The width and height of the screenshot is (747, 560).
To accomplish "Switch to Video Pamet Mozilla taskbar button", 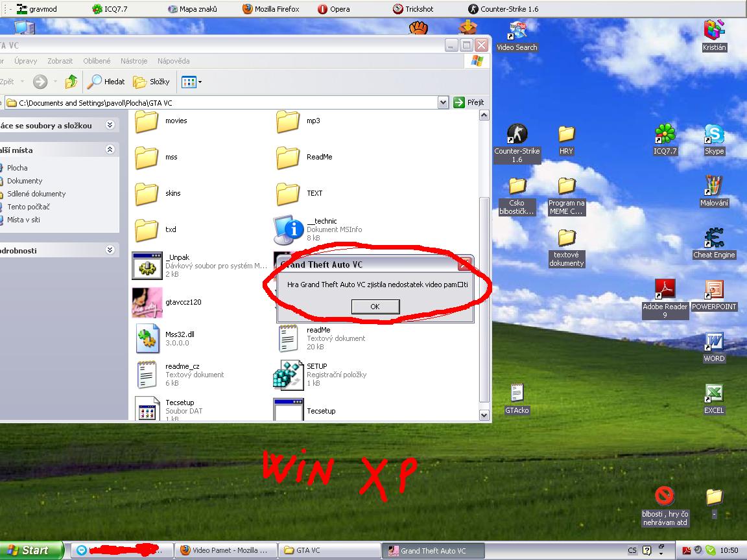I will tap(225, 550).
